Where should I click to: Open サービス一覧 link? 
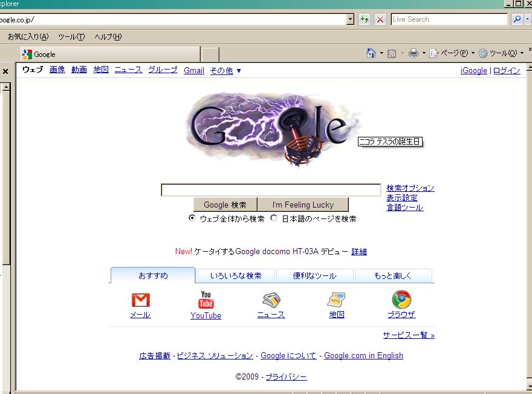pyautogui.click(x=409, y=335)
